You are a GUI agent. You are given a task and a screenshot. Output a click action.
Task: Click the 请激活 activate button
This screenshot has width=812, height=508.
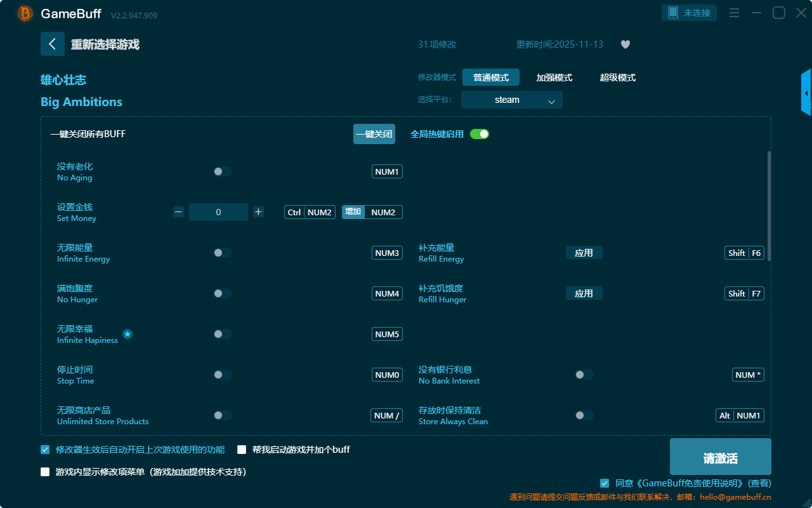720,457
